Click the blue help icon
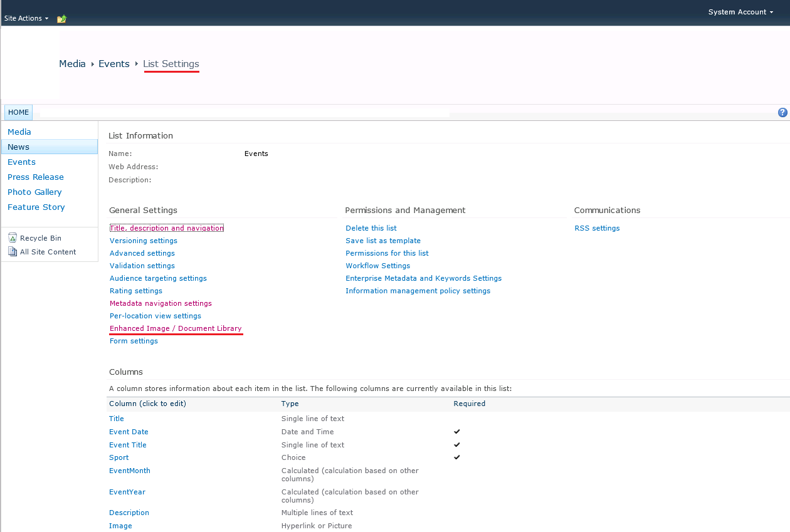Image resolution: width=790 pixels, height=532 pixels. point(782,113)
